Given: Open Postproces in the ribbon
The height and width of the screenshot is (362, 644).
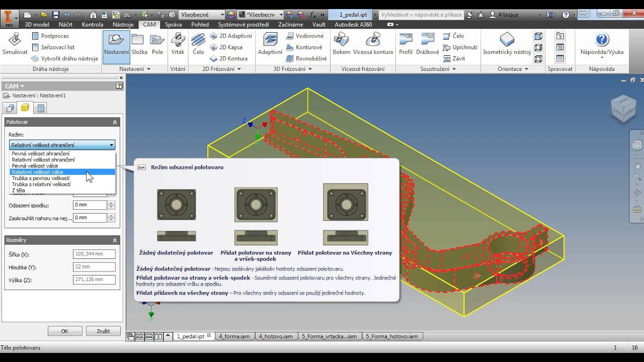Looking at the screenshot, I should click(50, 36).
